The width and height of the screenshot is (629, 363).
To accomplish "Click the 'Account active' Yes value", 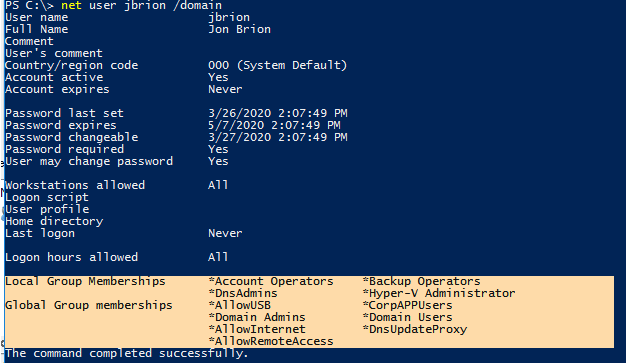I will pos(218,77).
